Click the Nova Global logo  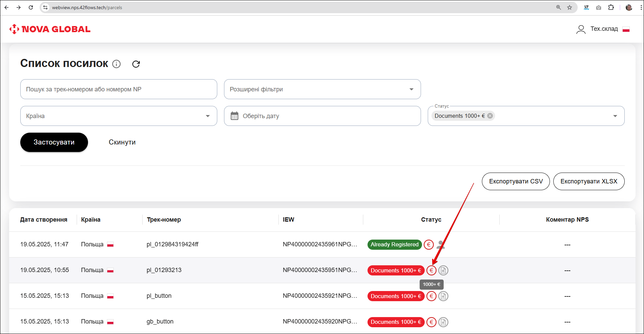pyautogui.click(x=50, y=29)
